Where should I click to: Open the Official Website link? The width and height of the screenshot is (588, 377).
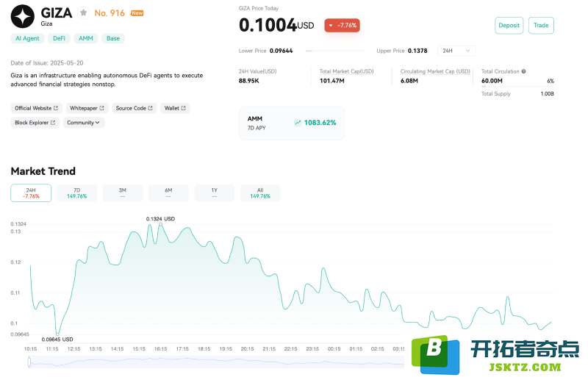point(36,108)
